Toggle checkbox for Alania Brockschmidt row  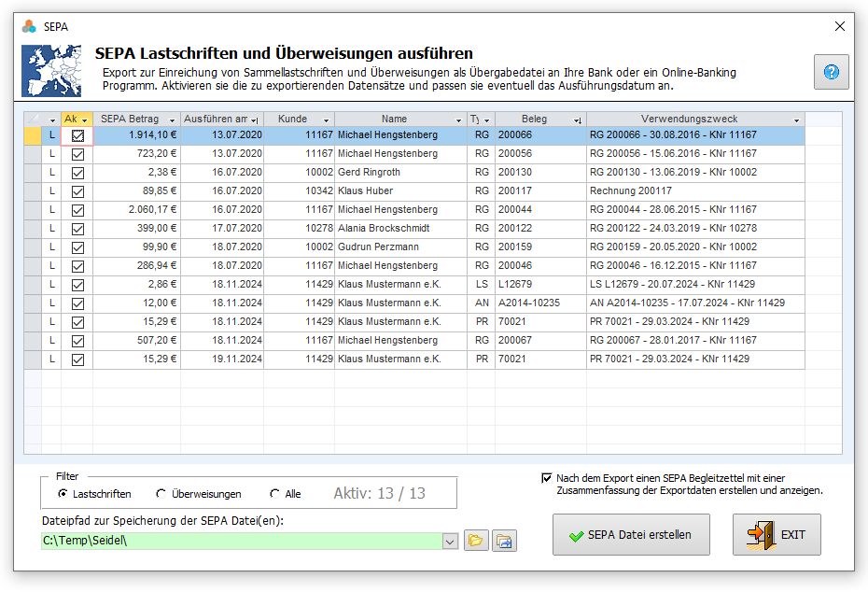coord(77,229)
